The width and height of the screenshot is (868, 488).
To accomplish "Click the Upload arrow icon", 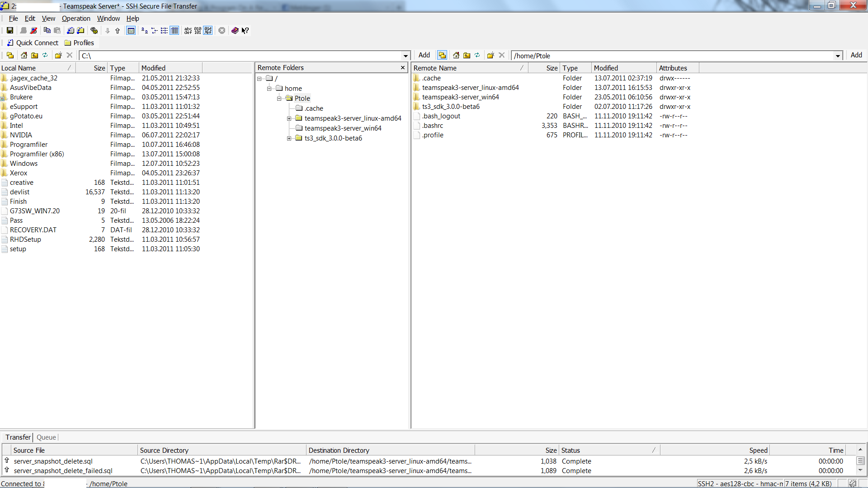I will click(x=118, y=31).
